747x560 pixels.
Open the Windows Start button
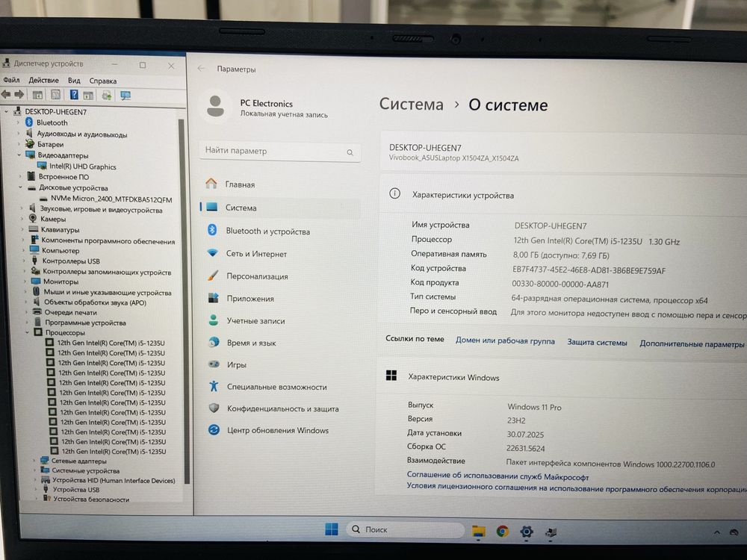click(331, 529)
